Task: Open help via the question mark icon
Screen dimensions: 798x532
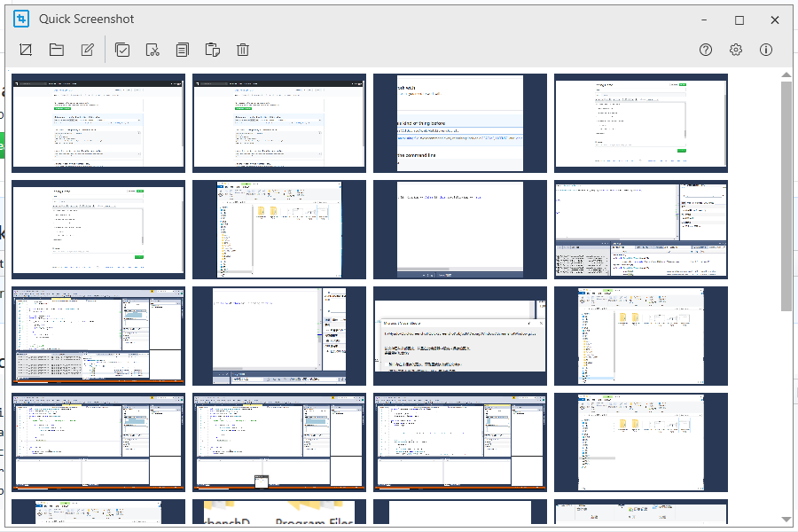Action: pos(706,50)
